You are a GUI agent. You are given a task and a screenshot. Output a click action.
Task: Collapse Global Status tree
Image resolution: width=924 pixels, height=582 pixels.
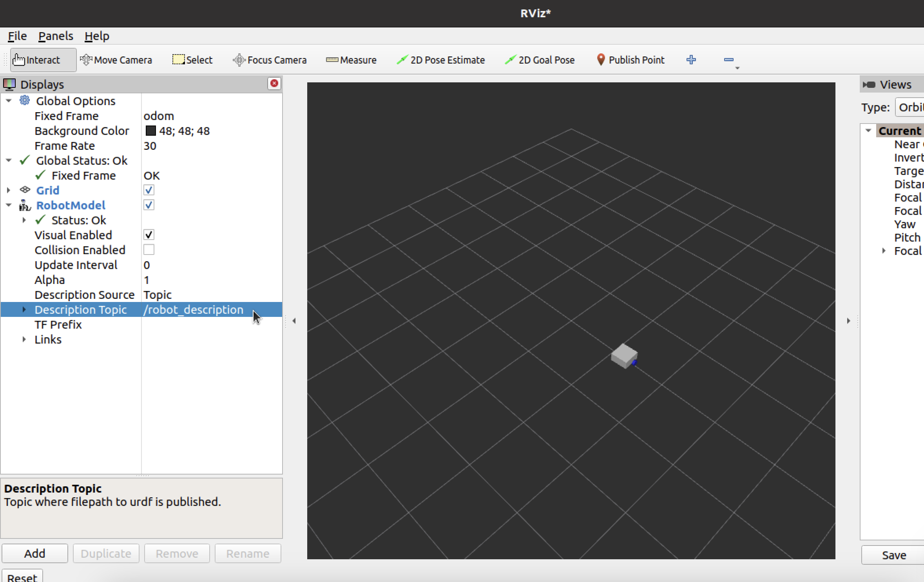click(x=9, y=160)
